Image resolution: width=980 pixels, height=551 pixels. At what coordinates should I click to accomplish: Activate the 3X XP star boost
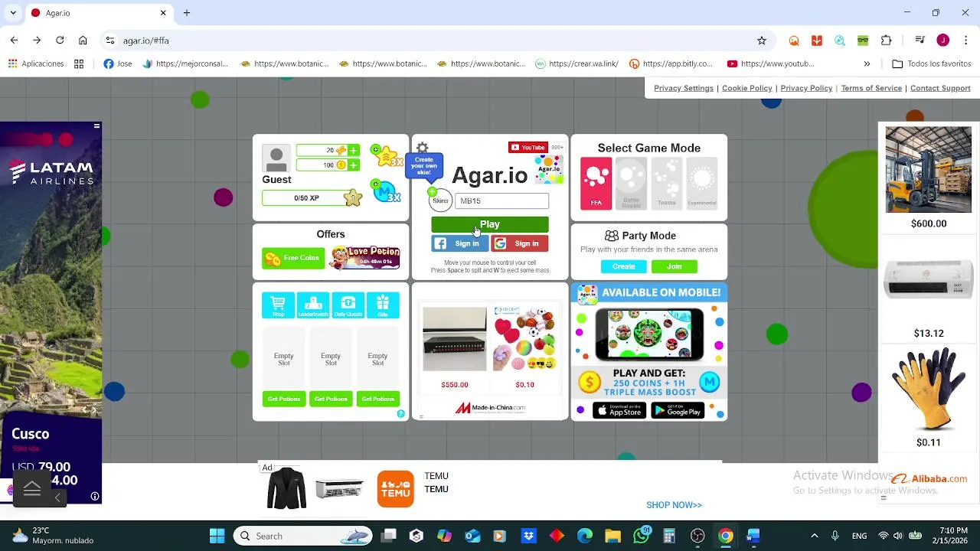387,155
